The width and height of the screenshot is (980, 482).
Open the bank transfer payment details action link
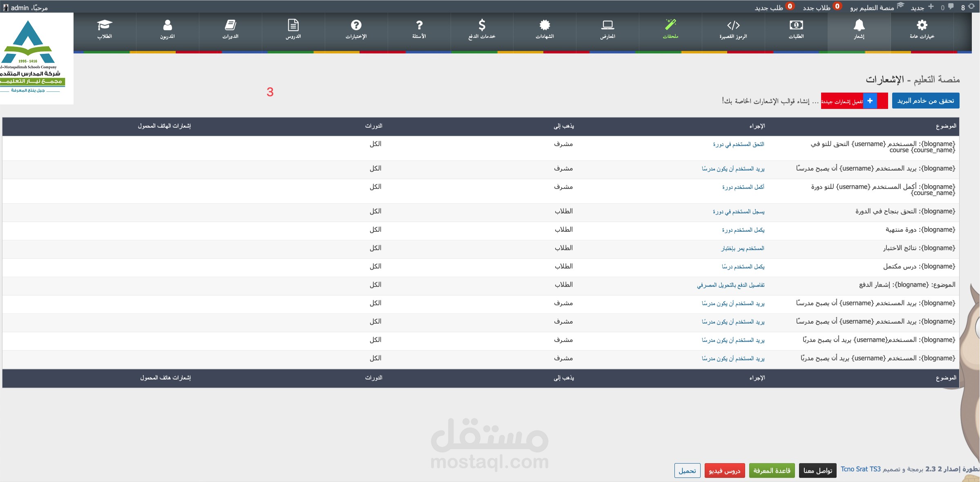[x=730, y=285]
